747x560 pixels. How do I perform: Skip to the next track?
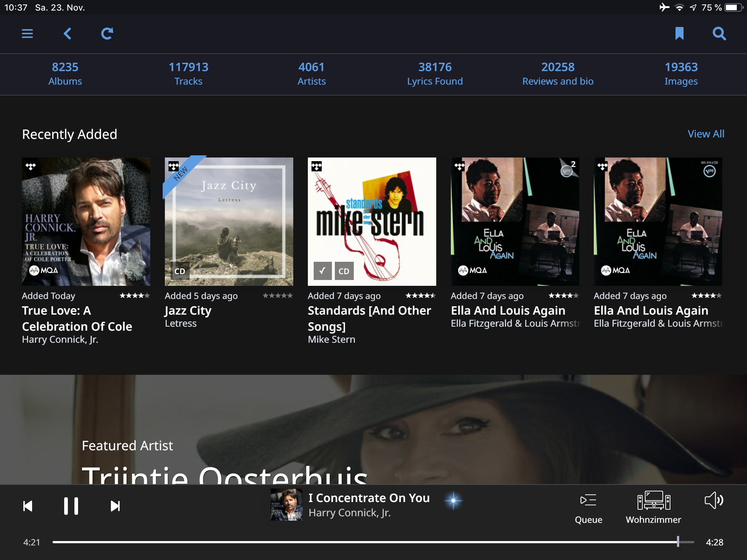(x=115, y=506)
